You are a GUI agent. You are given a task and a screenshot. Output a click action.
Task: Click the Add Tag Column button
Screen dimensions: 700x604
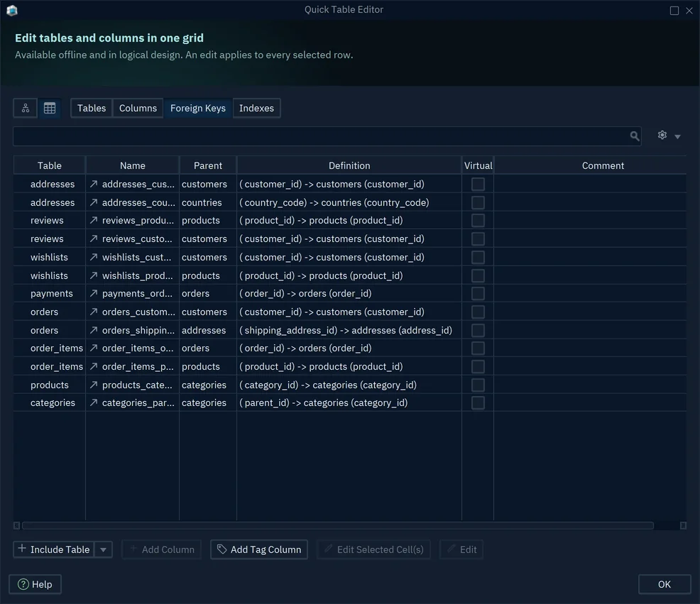pos(259,549)
